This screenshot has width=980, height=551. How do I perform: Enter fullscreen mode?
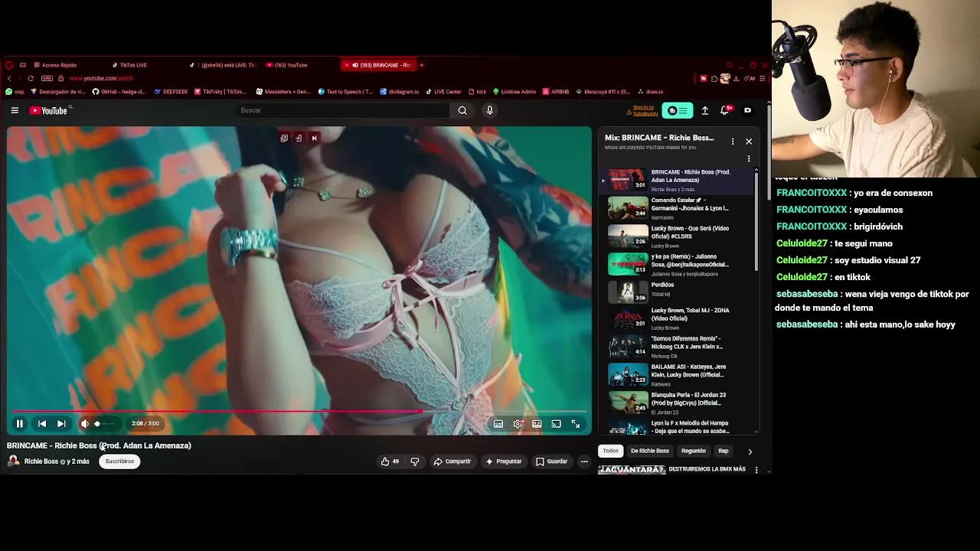[576, 423]
